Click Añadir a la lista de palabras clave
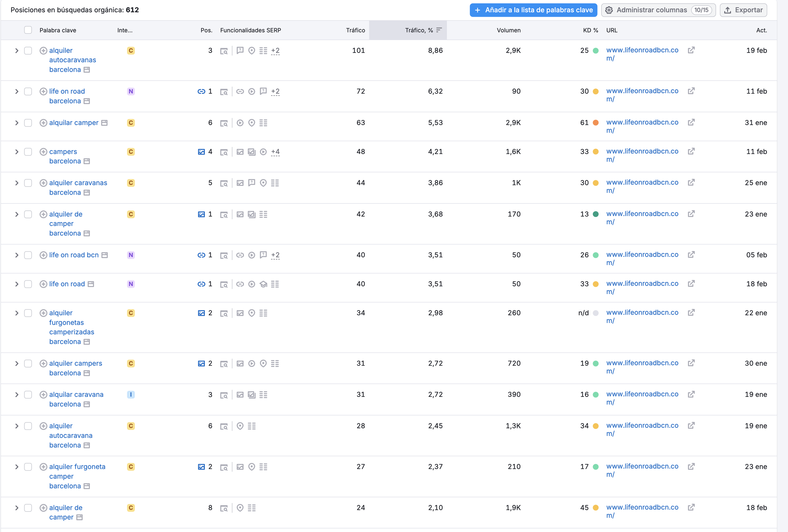The image size is (788, 532). coord(533,10)
